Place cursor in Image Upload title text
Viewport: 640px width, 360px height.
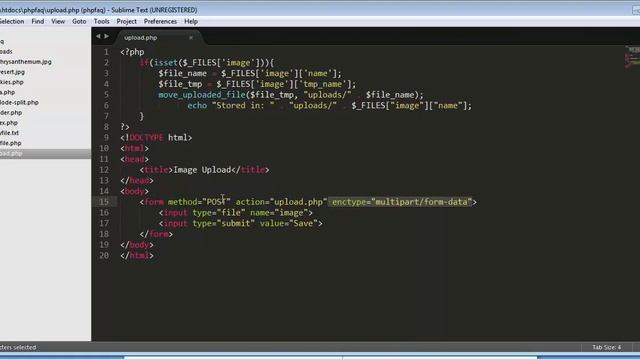[202, 170]
